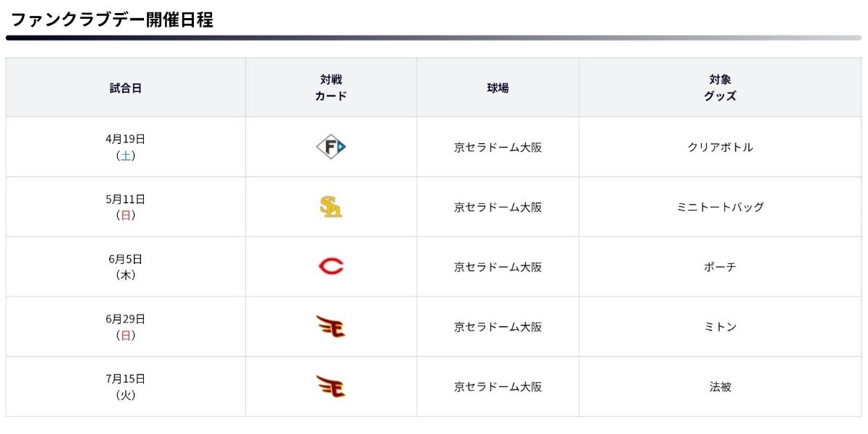The image size is (868, 434).
Task: Select the 対象グッズ column header
Action: 720,88
